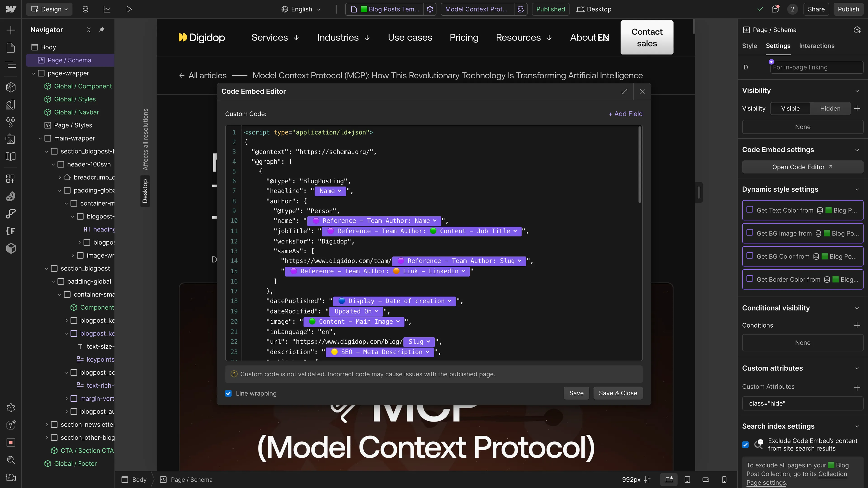Switch to the Settings tab
This screenshot has width=868, height=488.
(778, 46)
